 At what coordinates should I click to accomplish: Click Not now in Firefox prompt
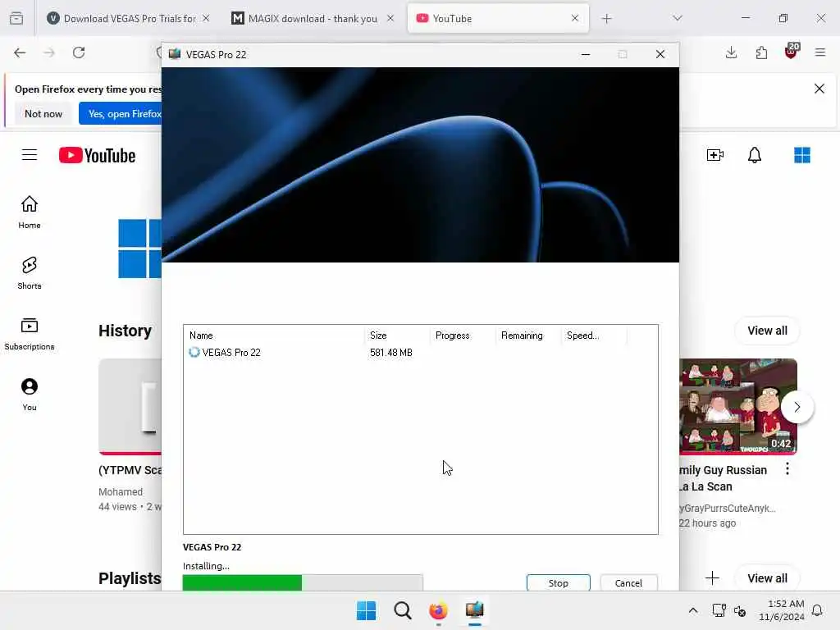(43, 113)
